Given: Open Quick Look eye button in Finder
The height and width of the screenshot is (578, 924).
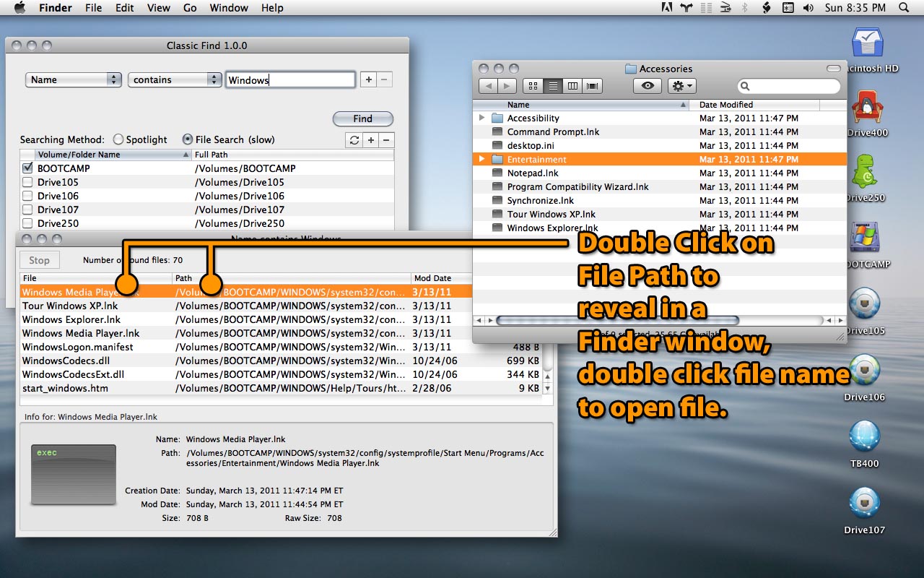Looking at the screenshot, I should tap(648, 86).
